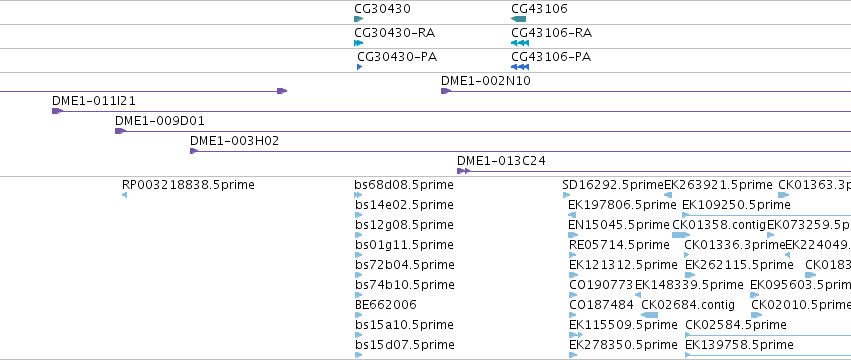Select the CG43106 gene arrow glyph
The image size is (851, 360).
tap(518, 19)
